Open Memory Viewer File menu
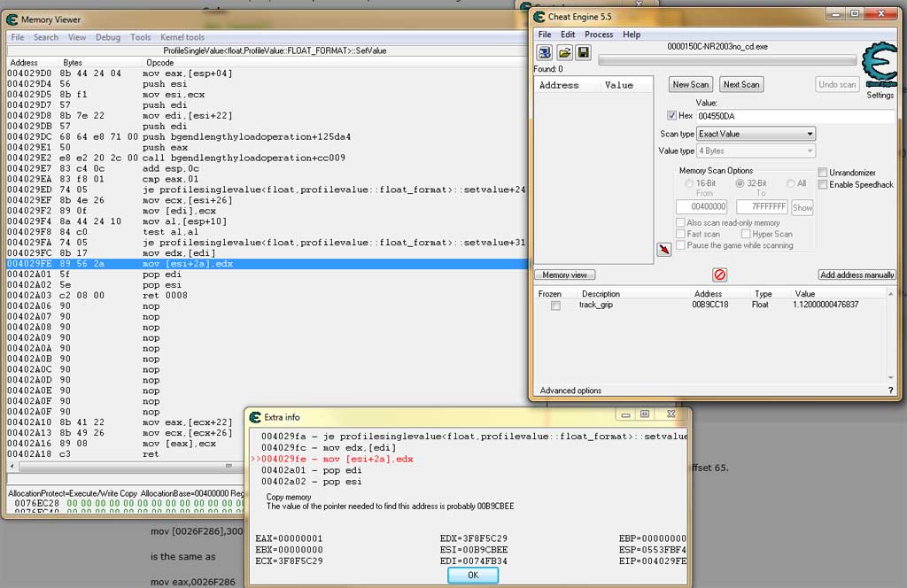The width and height of the screenshot is (907, 588). pos(18,37)
